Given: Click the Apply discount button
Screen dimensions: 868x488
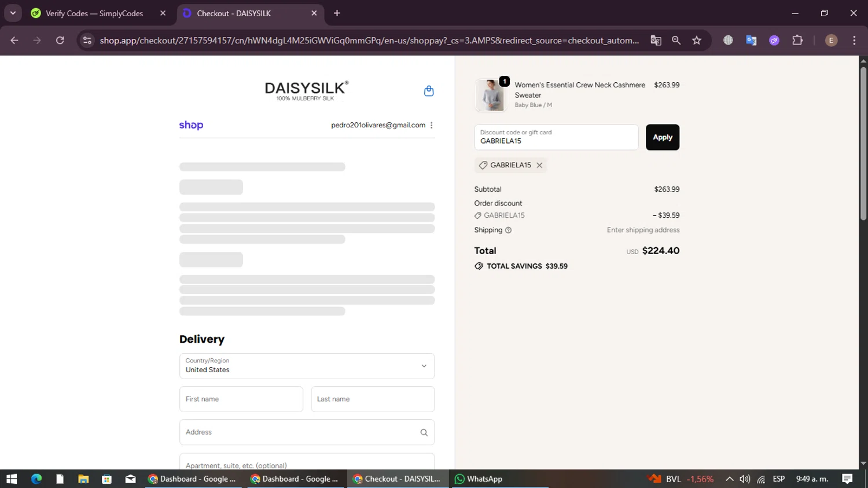Looking at the screenshot, I should [663, 137].
